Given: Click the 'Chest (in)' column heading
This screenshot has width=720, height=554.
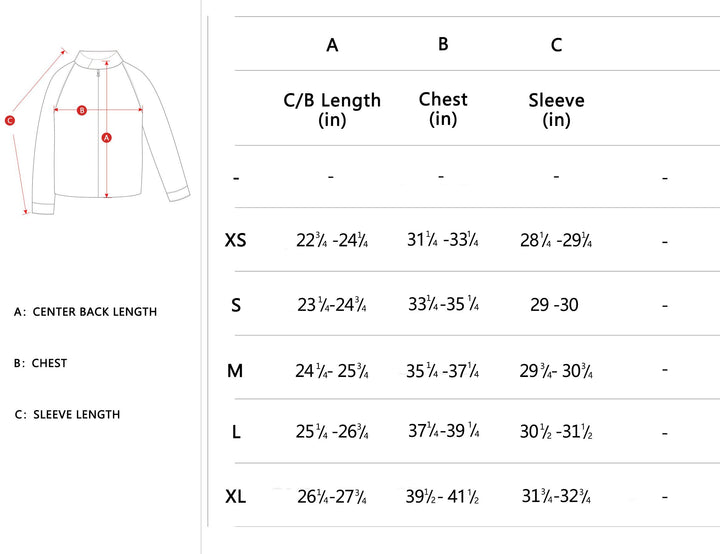Looking at the screenshot, I should click(x=443, y=108).
